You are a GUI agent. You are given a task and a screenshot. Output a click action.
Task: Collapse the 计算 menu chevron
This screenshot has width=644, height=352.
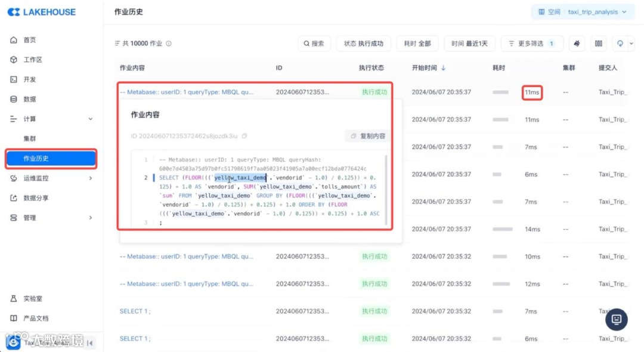click(x=91, y=119)
